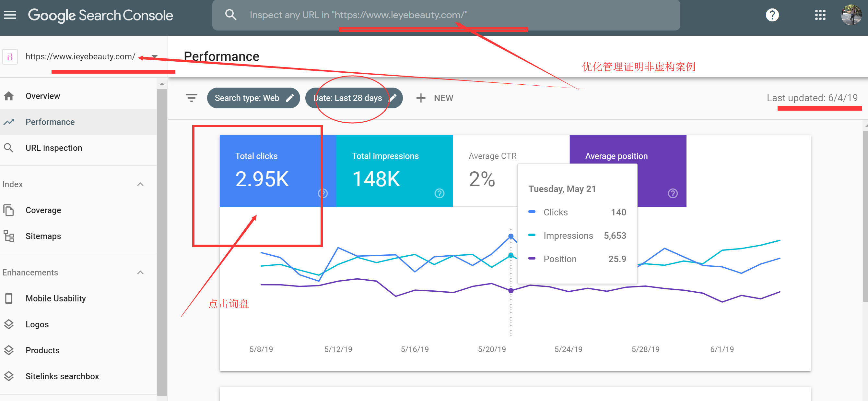Click the URL inspection search field
The width and height of the screenshot is (868, 401).
pos(446,15)
